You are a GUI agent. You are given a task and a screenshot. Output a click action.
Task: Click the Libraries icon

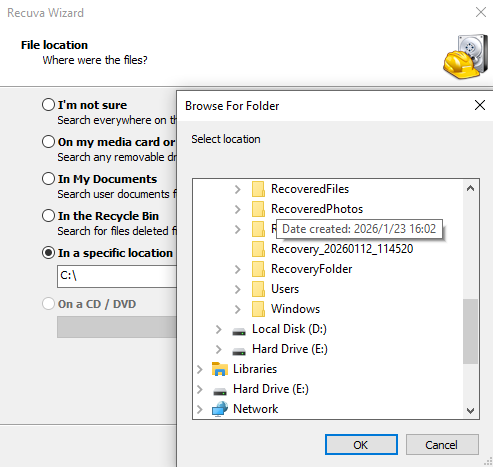[x=220, y=369]
